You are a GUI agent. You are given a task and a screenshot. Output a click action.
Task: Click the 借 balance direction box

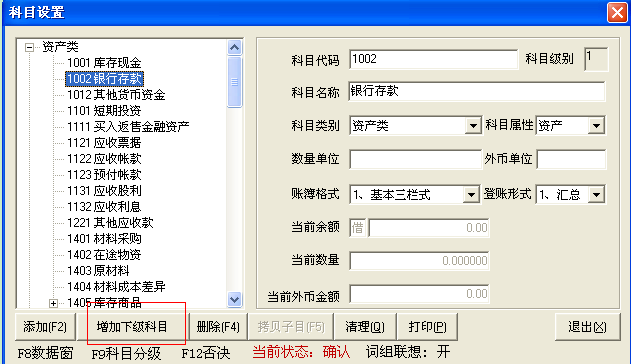pos(357,228)
